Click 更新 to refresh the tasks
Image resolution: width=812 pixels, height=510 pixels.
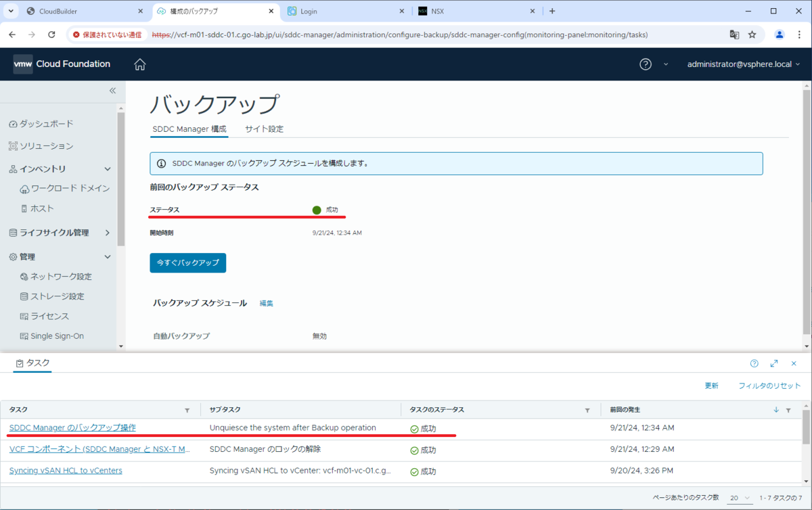pos(711,386)
